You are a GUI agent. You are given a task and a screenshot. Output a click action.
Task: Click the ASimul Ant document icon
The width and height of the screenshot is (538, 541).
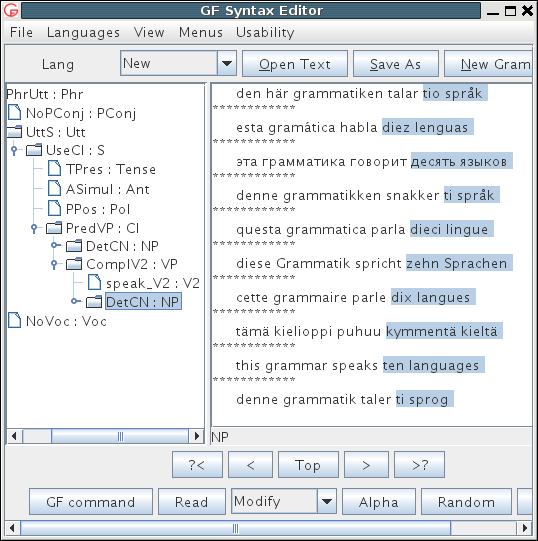click(x=54, y=188)
